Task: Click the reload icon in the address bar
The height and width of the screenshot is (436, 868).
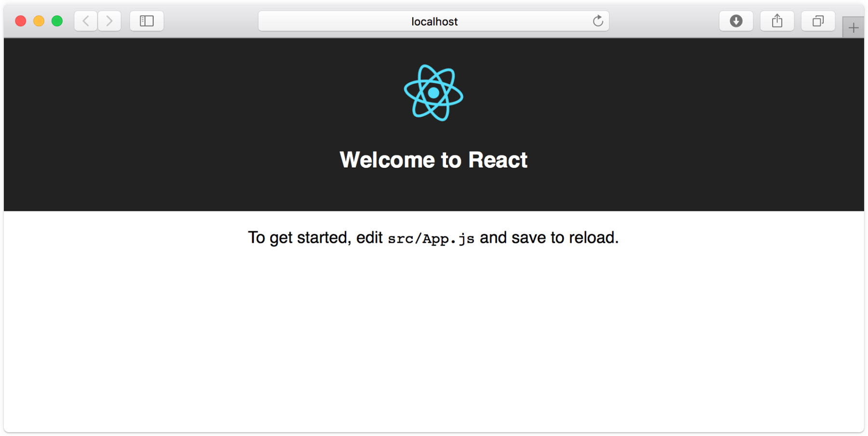Action: point(598,21)
